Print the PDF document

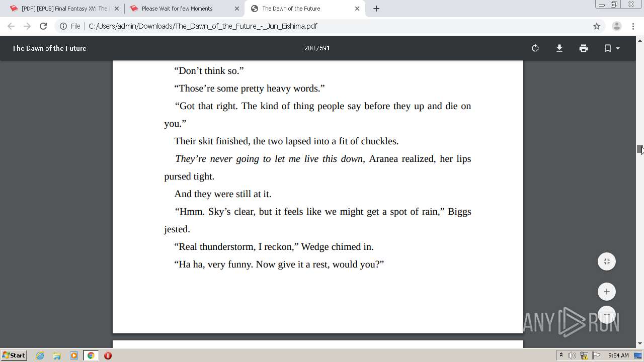pos(584,48)
